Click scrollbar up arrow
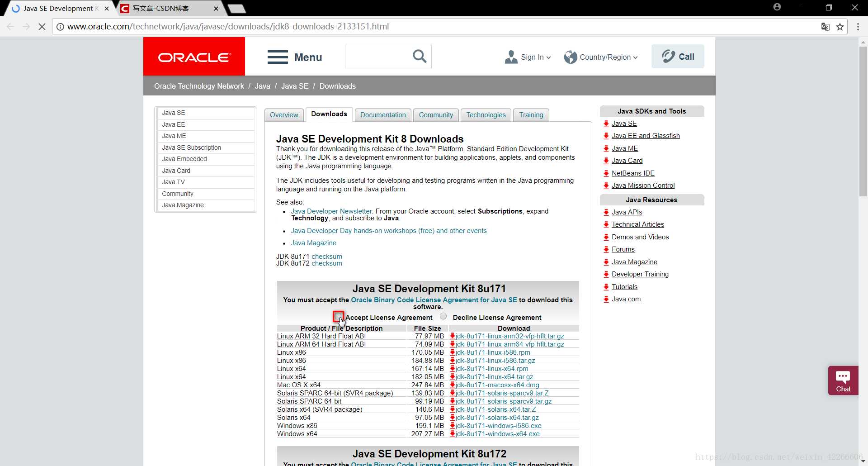The height and width of the screenshot is (466, 868). tap(863, 42)
